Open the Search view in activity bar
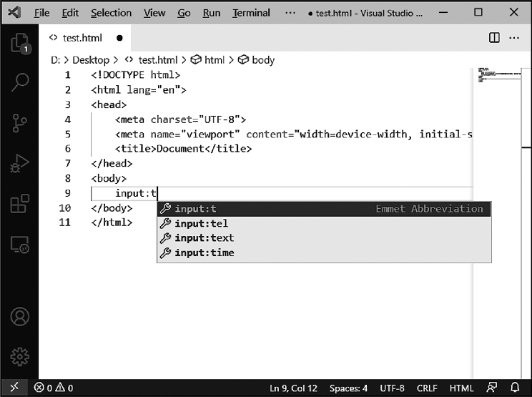 pyautogui.click(x=19, y=83)
